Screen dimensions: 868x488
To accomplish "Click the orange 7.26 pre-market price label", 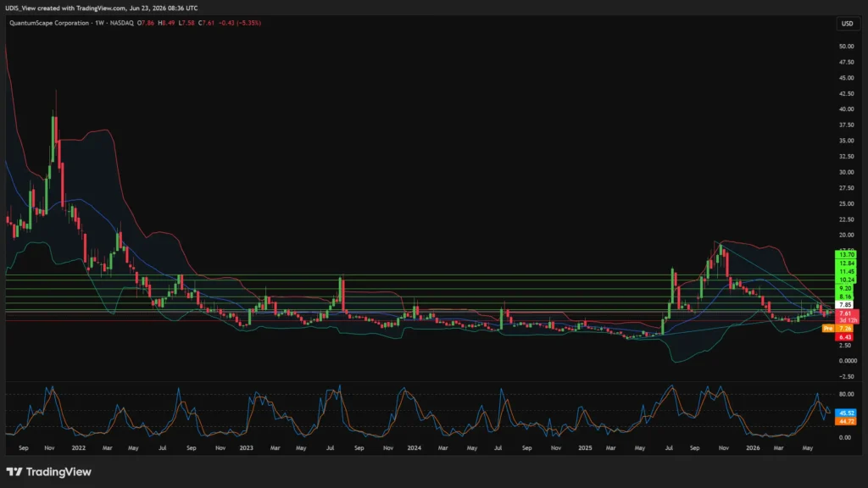I will click(845, 328).
